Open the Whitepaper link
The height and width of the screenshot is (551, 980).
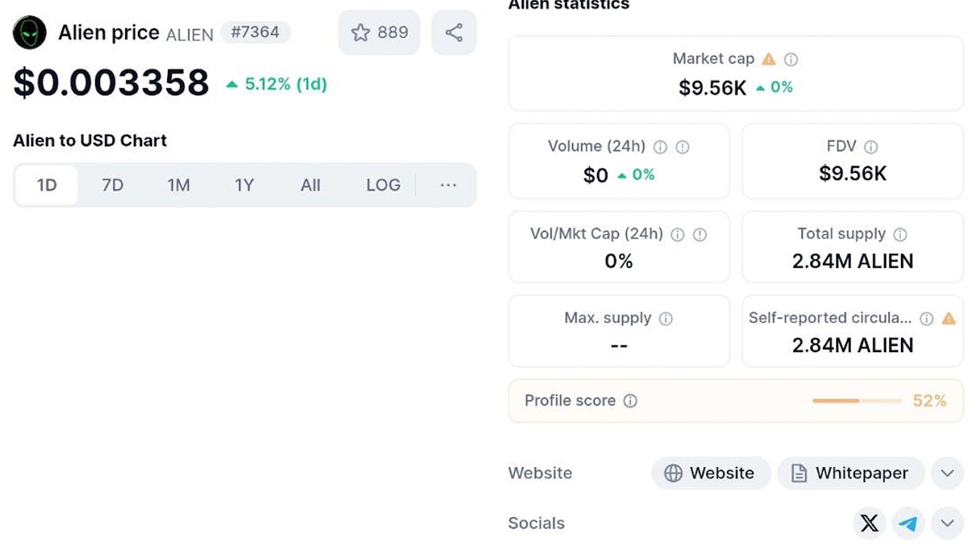850,473
